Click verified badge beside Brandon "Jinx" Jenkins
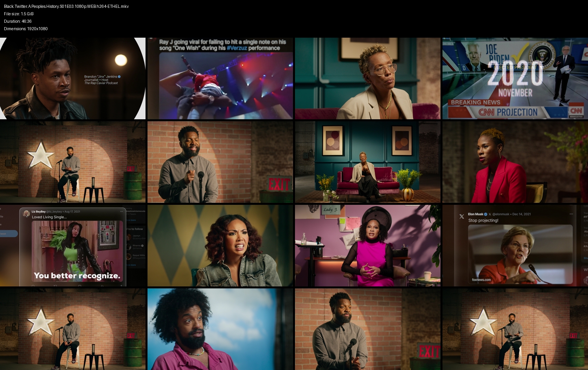This screenshot has height=370, width=588. tap(119, 77)
